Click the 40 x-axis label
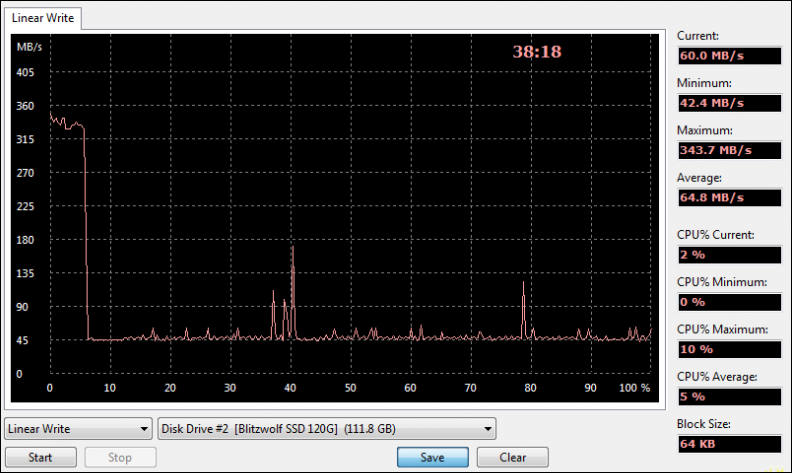 (290, 388)
